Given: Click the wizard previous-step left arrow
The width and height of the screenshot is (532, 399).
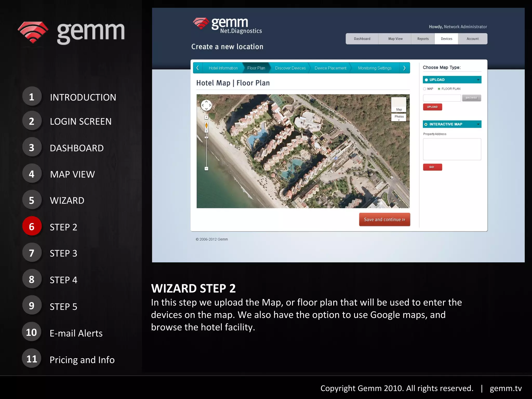Looking at the screenshot, I should coord(198,68).
